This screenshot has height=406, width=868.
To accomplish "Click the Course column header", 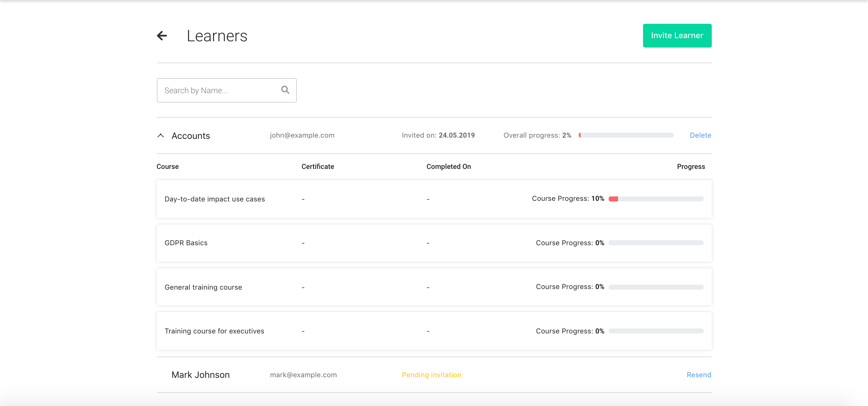I will tap(167, 167).
